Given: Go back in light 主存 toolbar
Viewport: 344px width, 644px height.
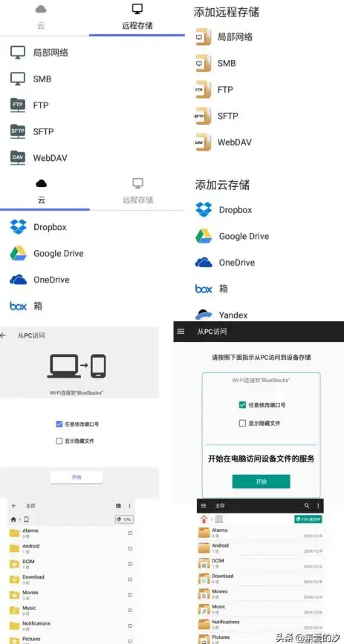Looking at the screenshot, I should (x=14, y=505).
